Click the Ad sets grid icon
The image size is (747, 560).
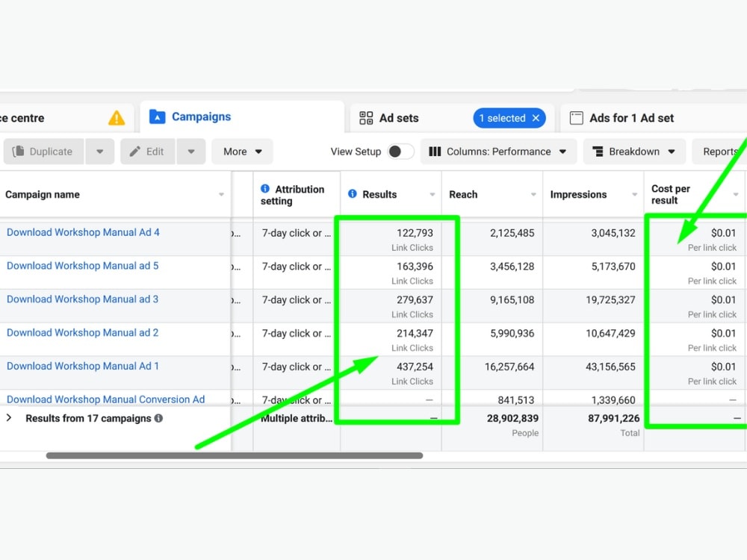tap(366, 118)
